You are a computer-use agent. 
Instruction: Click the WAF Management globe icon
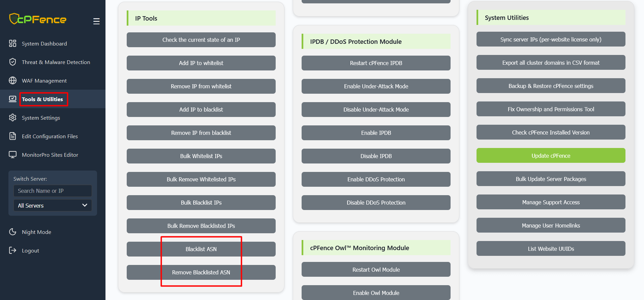pyautogui.click(x=12, y=81)
